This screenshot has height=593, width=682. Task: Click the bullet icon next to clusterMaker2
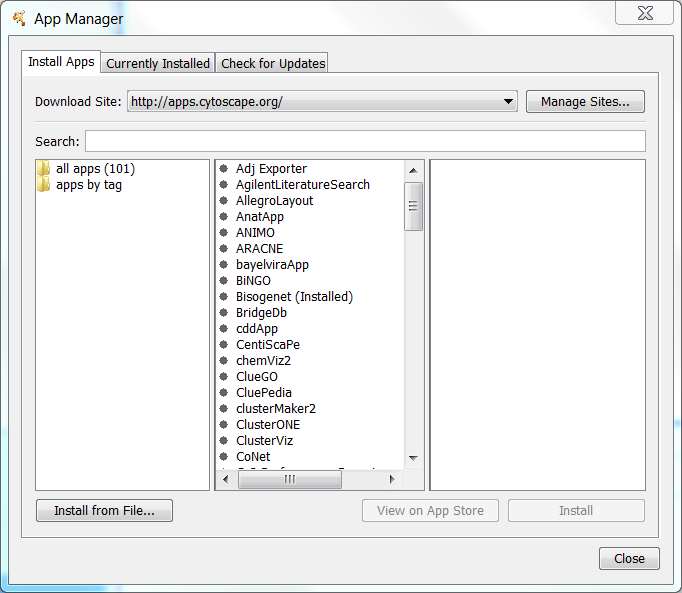point(225,409)
